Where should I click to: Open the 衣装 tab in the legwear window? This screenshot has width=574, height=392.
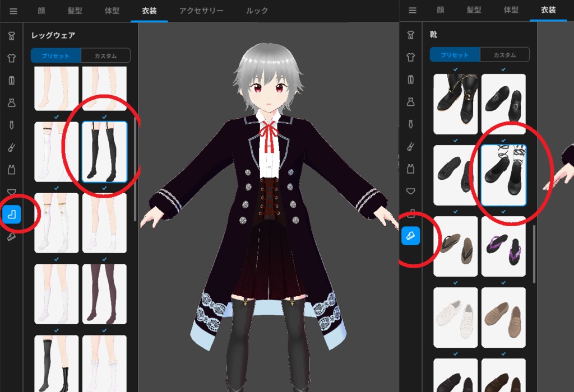point(149,11)
